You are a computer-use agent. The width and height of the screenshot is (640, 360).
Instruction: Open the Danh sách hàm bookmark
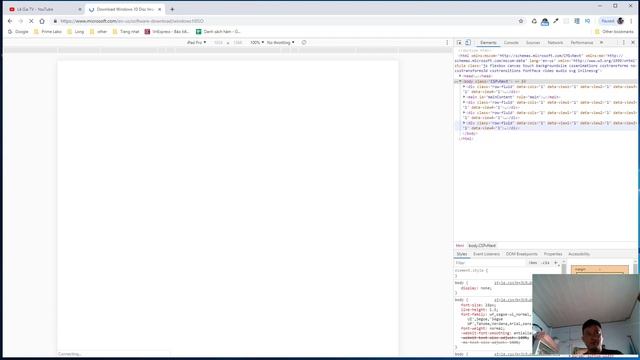[x=218, y=31]
